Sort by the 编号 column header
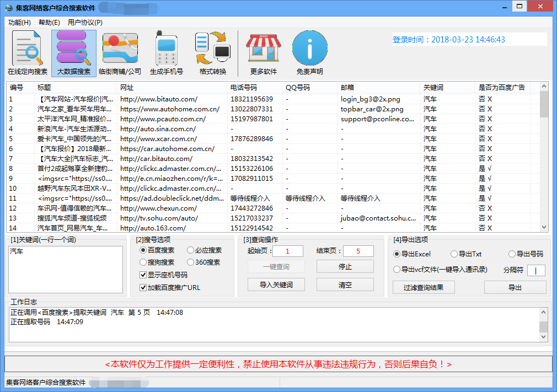Image resolution: width=557 pixels, height=392 pixels. point(20,87)
